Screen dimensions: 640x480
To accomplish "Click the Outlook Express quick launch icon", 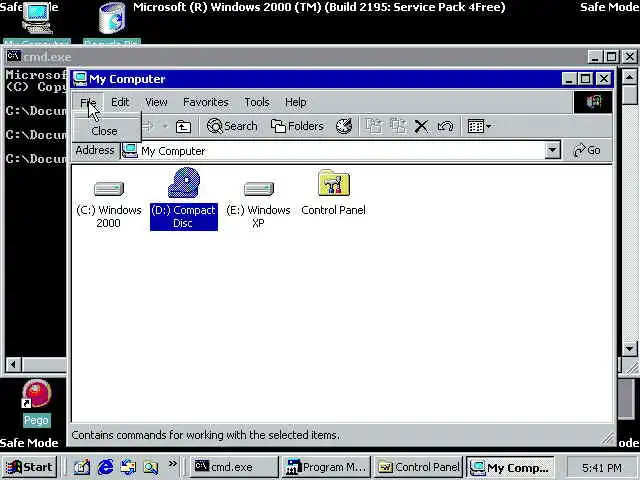I will 128,467.
